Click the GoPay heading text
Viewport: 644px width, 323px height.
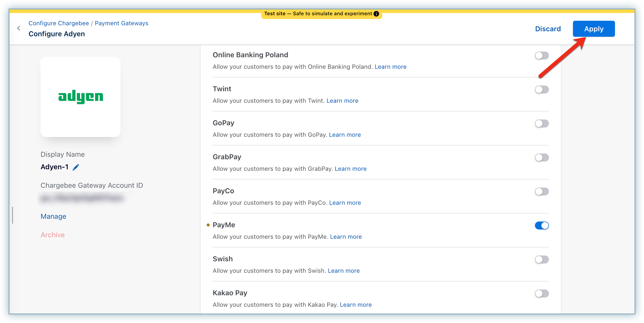[x=223, y=123]
